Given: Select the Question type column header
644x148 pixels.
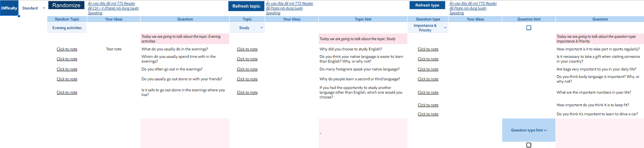Looking at the screenshot, I should click(x=428, y=19).
